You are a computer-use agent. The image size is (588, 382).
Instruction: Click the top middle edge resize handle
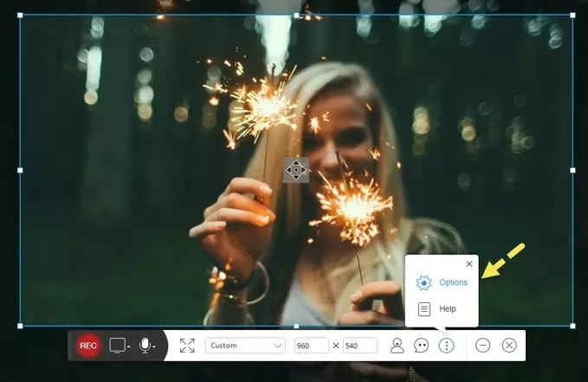coord(296,16)
